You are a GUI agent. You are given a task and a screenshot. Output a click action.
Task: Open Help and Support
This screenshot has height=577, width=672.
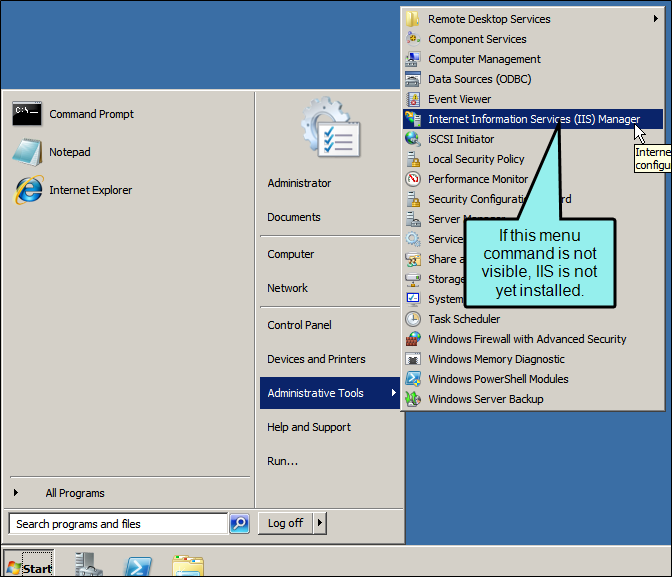pos(309,427)
